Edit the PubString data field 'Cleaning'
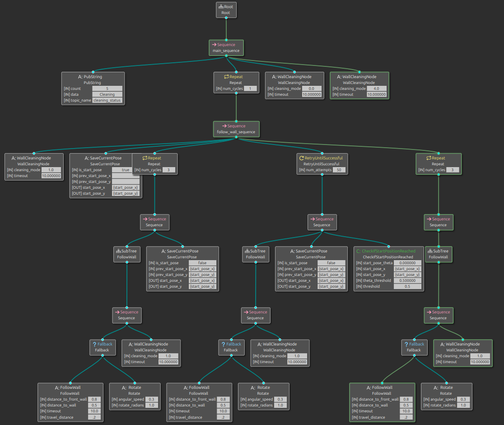 point(107,94)
